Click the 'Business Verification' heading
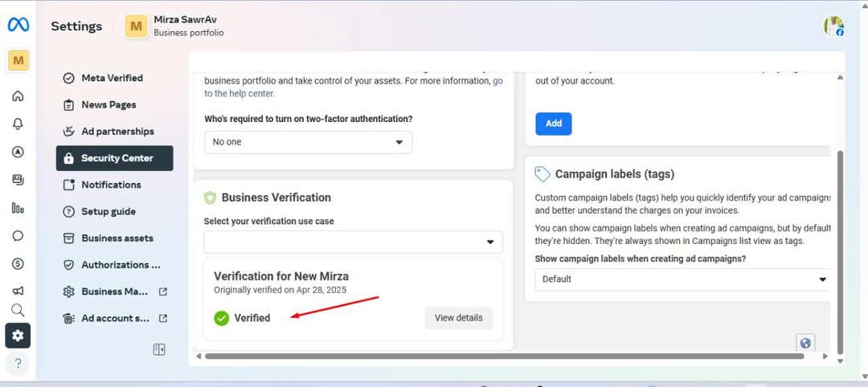Image resolution: width=868 pixels, height=387 pixels. pos(276,198)
